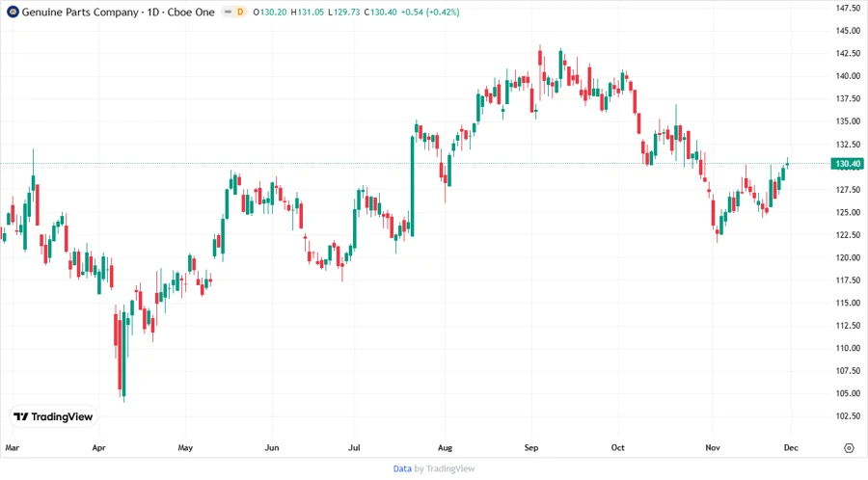The width and height of the screenshot is (868, 480).
Task: Click the Aug label on time axis
Action: pyautogui.click(x=445, y=448)
